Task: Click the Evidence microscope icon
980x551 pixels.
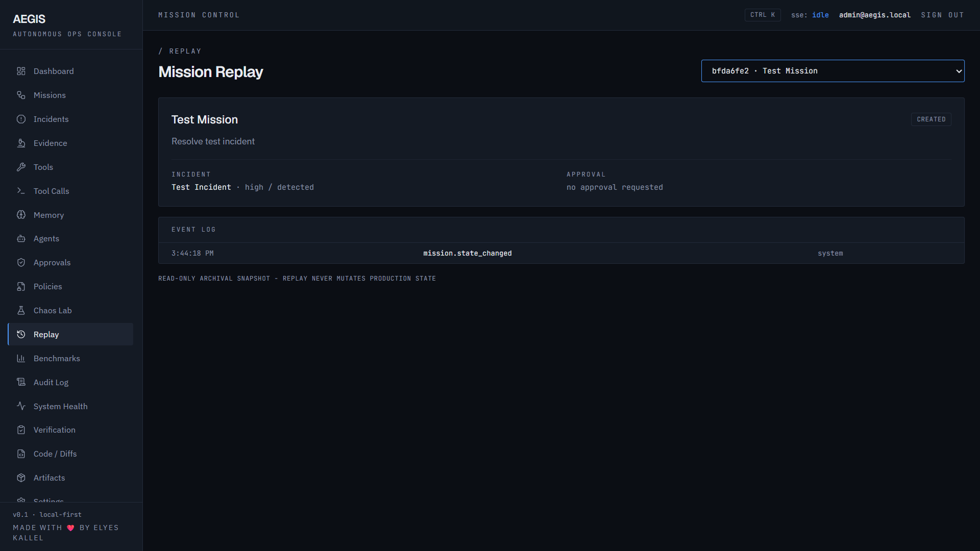Action: coord(21,143)
